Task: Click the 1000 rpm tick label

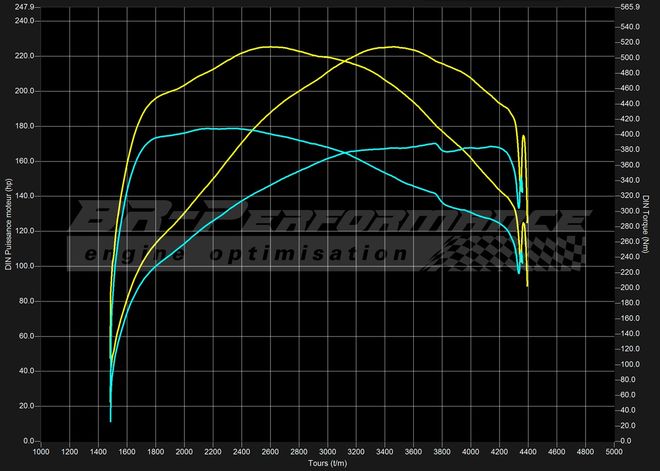Action: 41,452
